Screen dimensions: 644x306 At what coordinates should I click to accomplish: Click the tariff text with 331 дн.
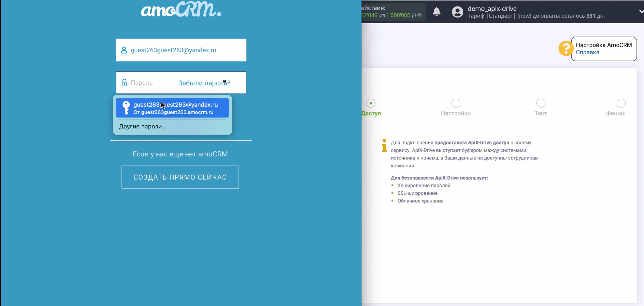[536, 16]
